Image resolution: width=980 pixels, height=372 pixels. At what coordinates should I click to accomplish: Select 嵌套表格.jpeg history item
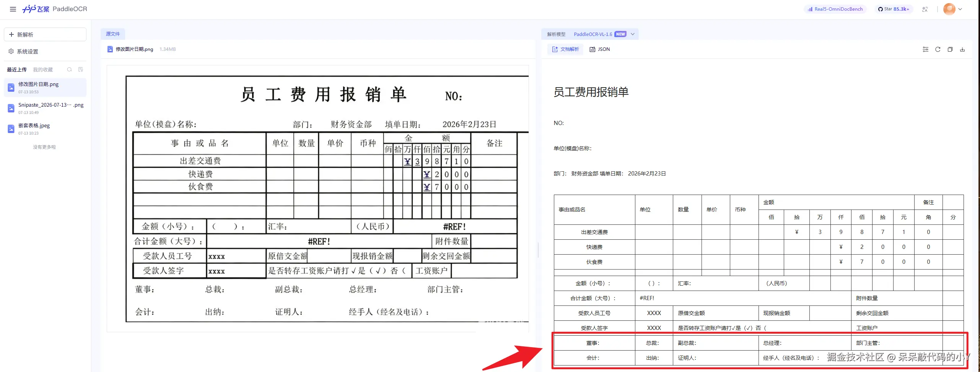click(45, 129)
